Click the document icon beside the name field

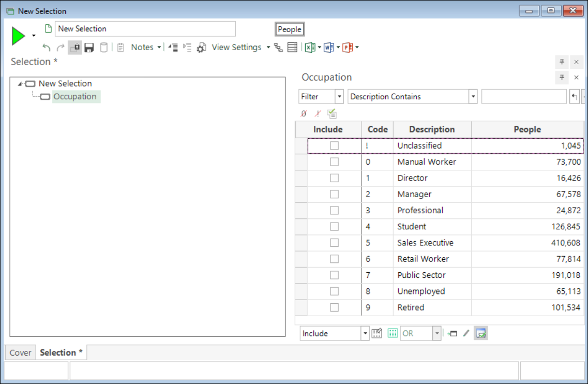pyautogui.click(x=48, y=28)
